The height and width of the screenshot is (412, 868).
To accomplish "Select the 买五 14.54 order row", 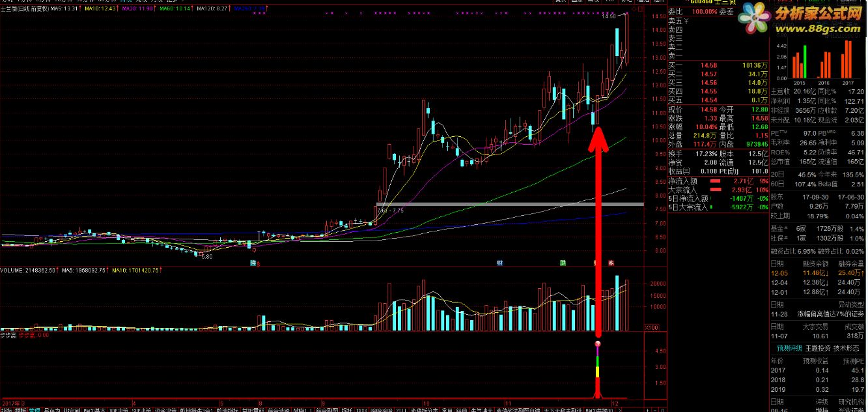I will [718, 100].
